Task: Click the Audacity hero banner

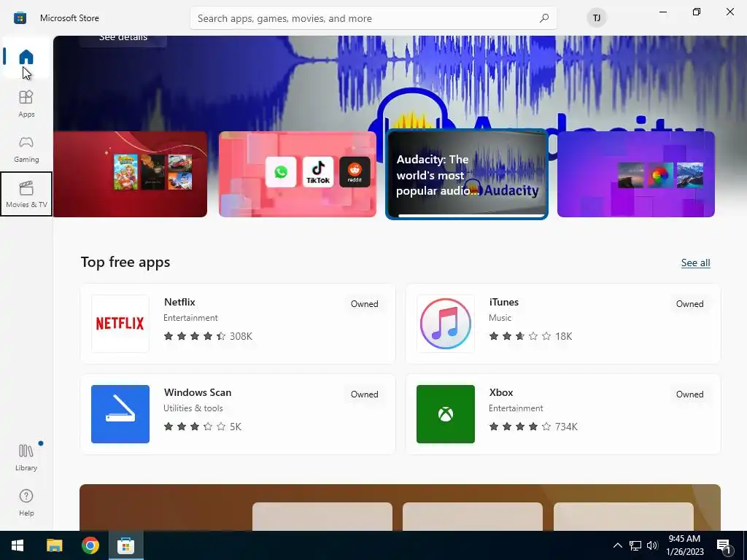Action: [400, 83]
